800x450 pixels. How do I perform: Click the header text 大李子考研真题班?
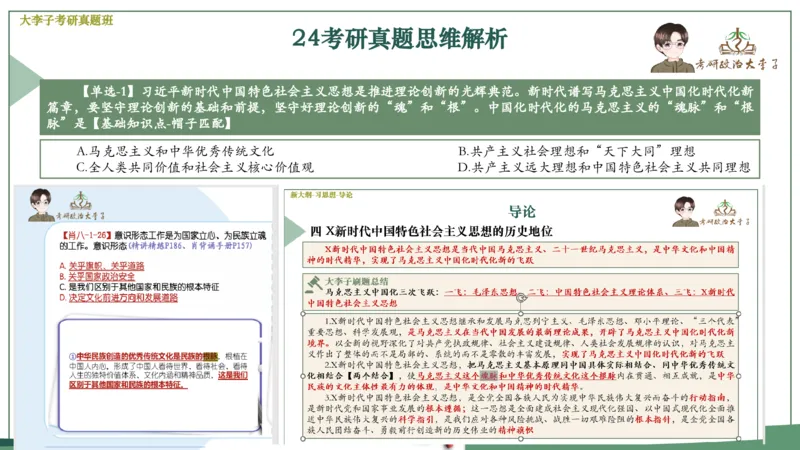click(66, 20)
